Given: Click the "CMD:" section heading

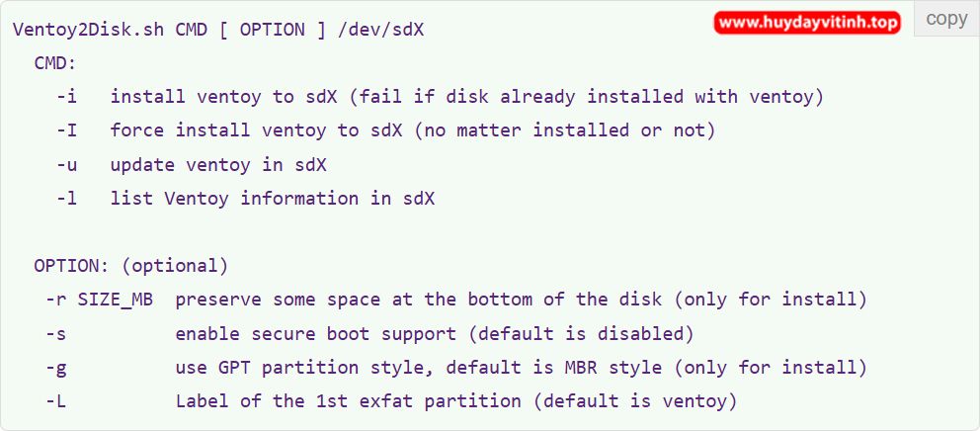Looking at the screenshot, I should 55,63.
